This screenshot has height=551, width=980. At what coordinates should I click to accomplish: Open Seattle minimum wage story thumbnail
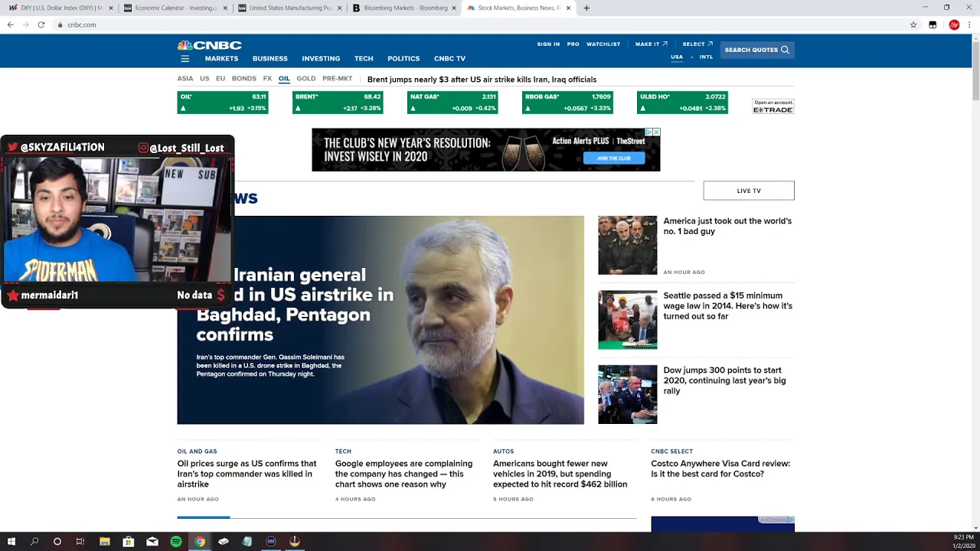coord(627,320)
